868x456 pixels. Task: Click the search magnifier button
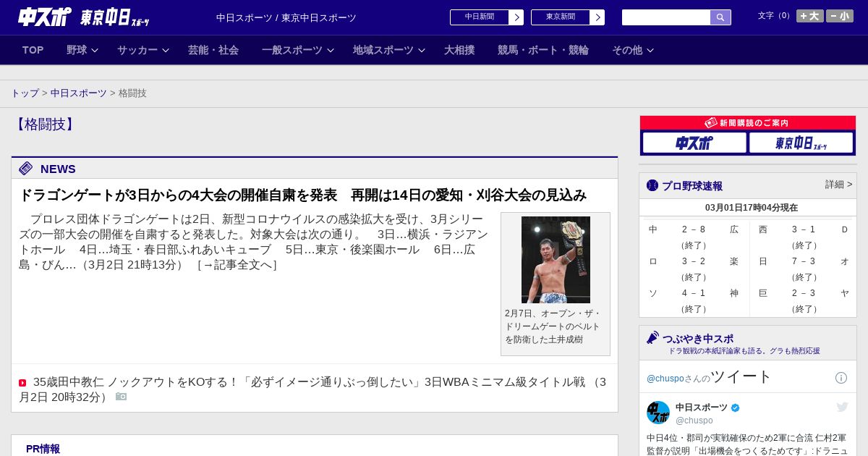[x=720, y=17]
